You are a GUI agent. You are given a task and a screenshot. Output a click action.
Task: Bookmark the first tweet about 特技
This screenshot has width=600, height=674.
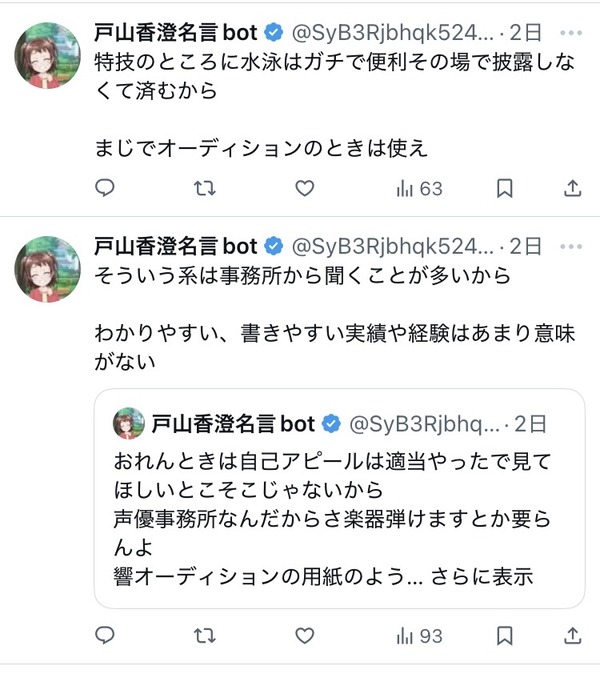[x=505, y=188]
